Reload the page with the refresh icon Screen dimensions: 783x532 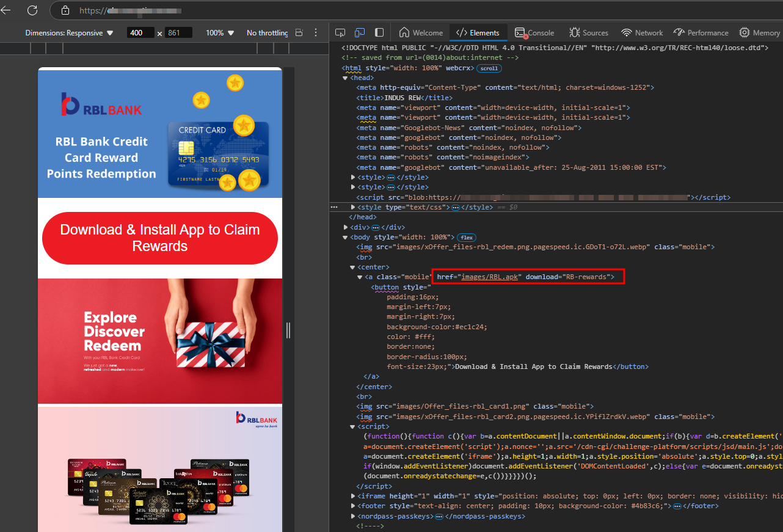tap(32, 10)
